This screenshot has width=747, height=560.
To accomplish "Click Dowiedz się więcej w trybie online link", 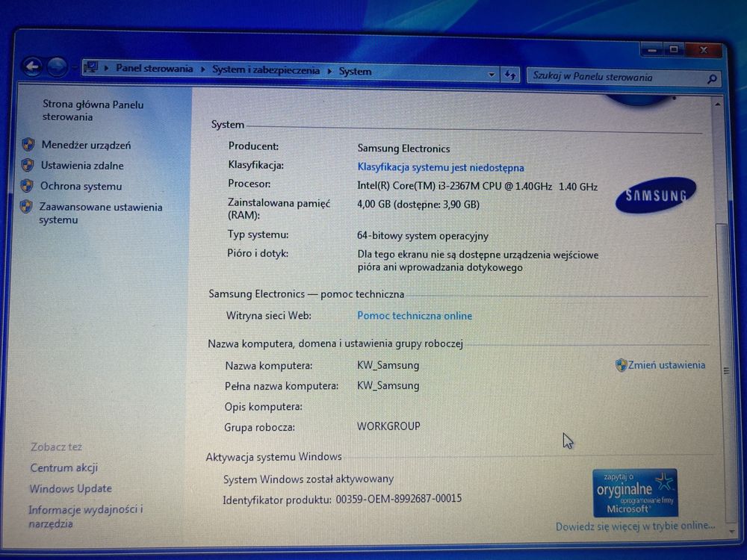I will click(635, 526).
